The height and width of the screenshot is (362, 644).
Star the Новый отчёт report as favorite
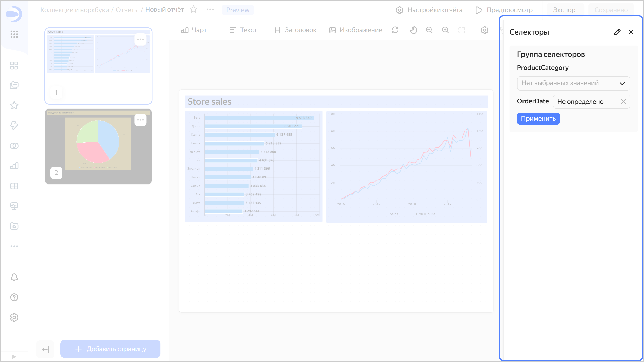tap(193, 10)
